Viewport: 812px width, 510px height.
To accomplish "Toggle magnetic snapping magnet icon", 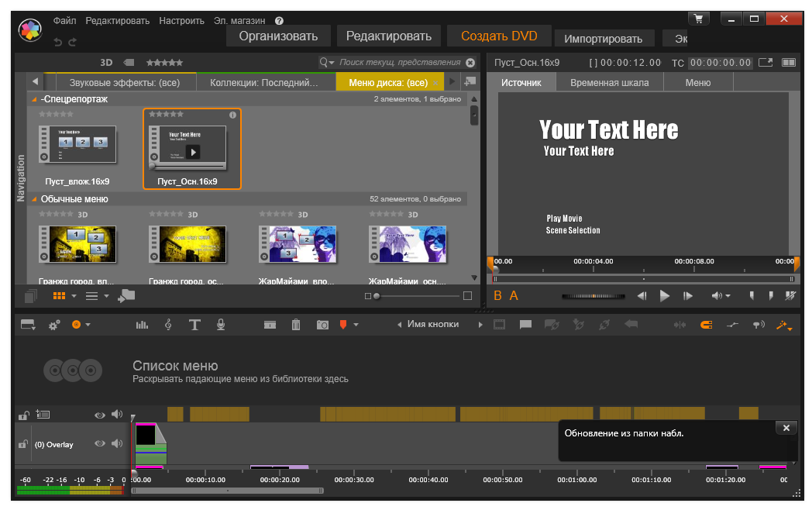I will pyautogui.click(x=706, y=325).
